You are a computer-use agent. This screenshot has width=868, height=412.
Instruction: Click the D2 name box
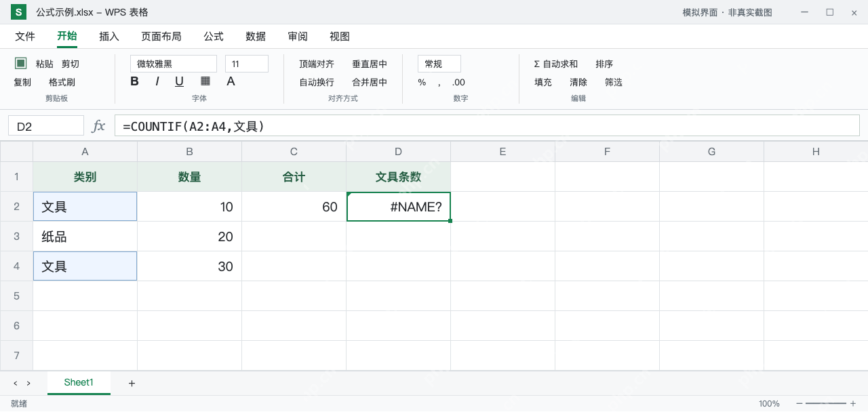point(46,126)
